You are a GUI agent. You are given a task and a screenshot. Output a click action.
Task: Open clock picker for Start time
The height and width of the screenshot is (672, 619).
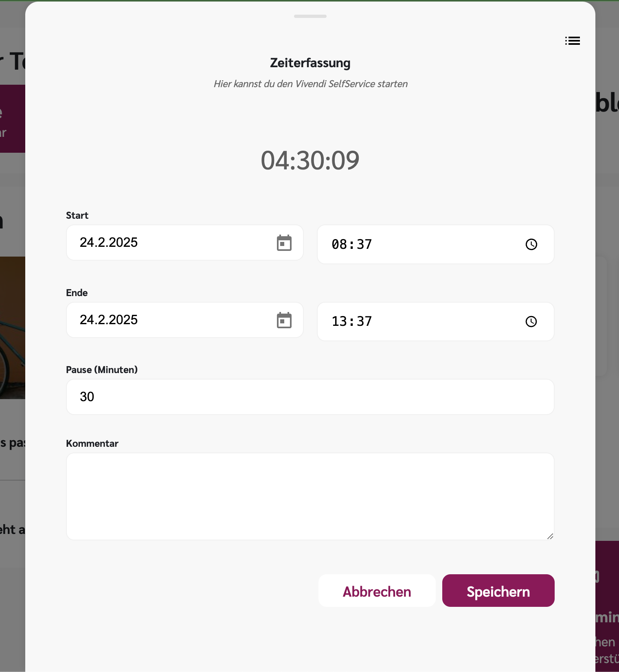coord(531,244)
